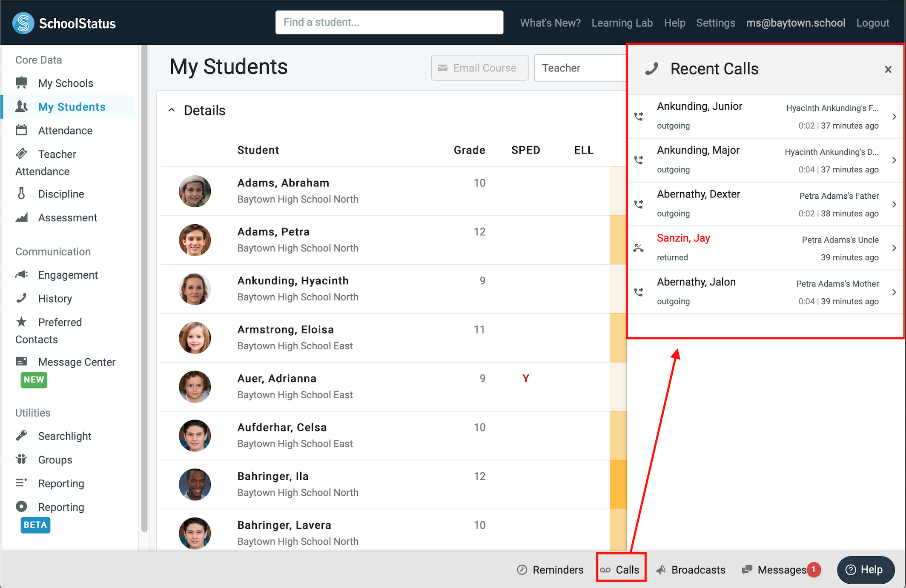The height and width of the screenshot is (588, 906).
Task: Open the Learning Lab menu item
Action: point(622,23)
